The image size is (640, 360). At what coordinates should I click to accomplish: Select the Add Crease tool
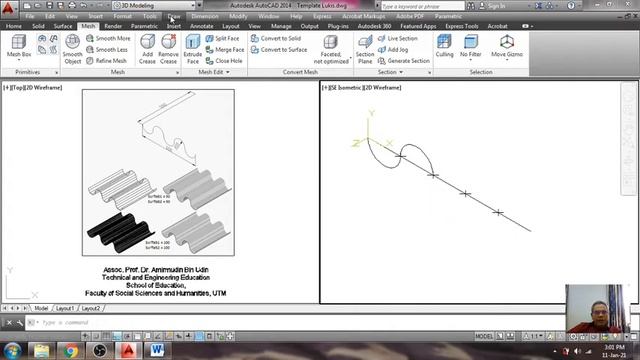147,49
